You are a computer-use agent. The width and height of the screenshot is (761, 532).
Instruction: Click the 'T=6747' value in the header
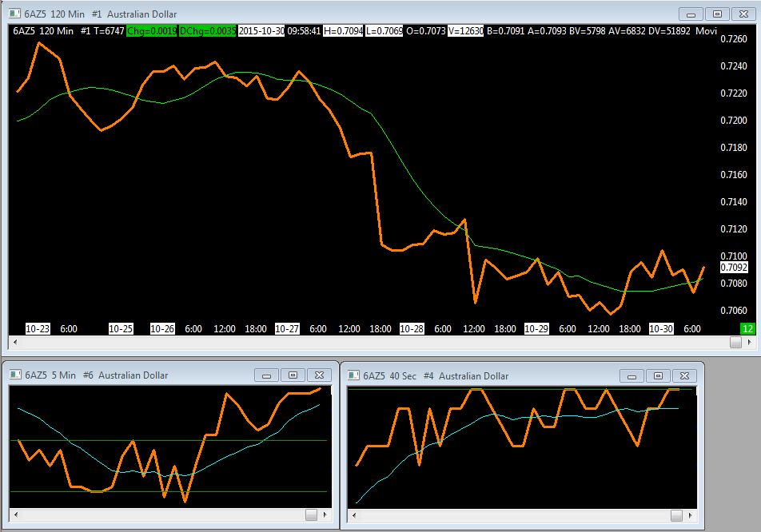coord(109,31)
